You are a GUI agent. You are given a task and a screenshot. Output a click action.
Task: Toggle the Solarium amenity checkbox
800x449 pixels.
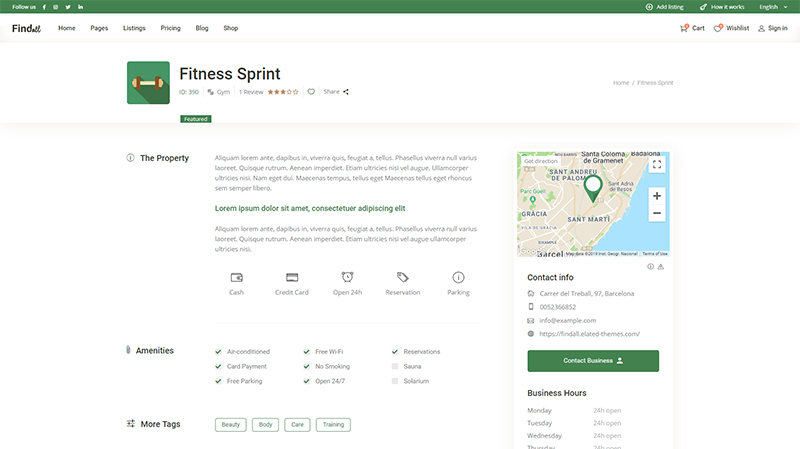click(395, 381)
